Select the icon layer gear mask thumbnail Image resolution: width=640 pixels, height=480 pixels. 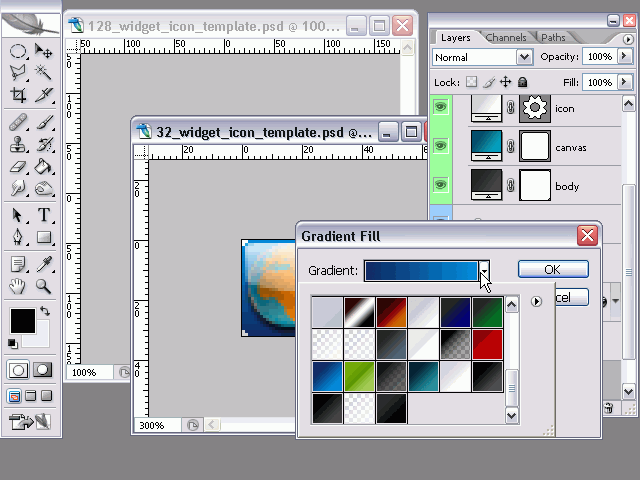coord(535,108)
